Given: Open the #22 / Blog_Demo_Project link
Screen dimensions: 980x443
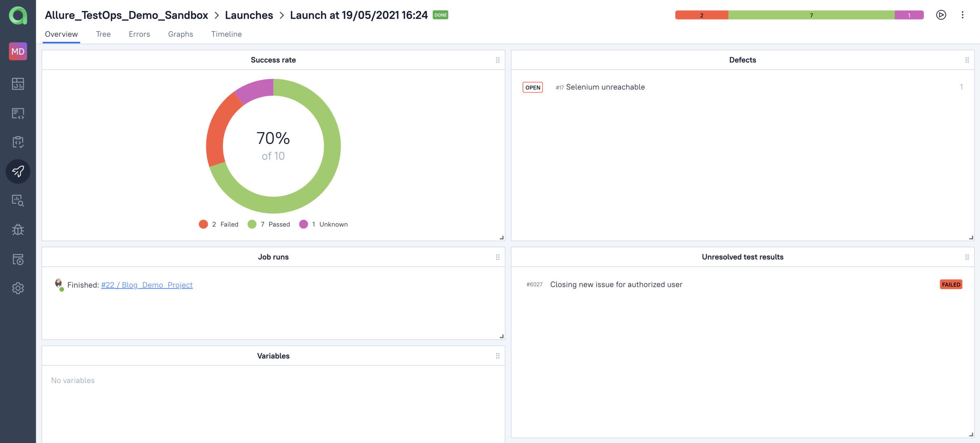Looking at the screenshot, I should (147, 285).
